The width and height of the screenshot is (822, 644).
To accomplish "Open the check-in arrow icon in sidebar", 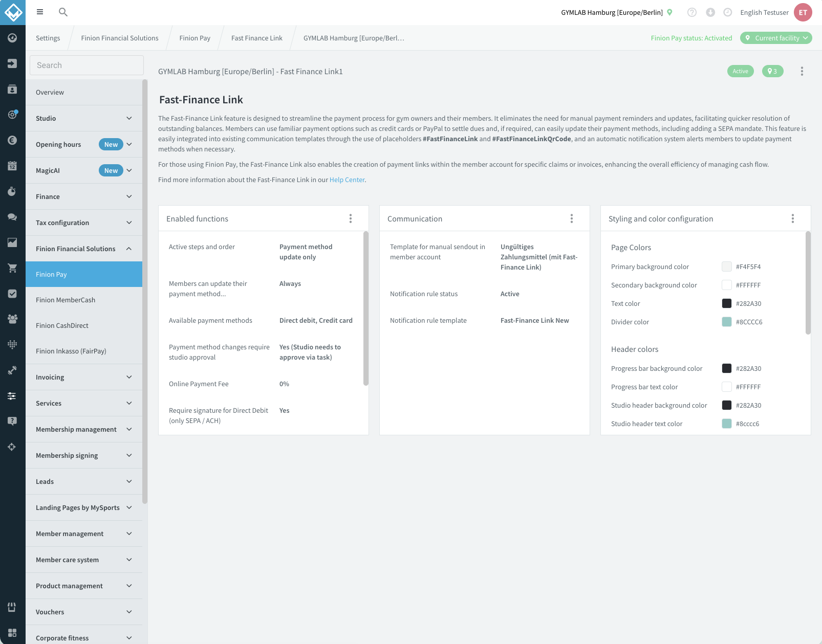I will tap(12, 63).
